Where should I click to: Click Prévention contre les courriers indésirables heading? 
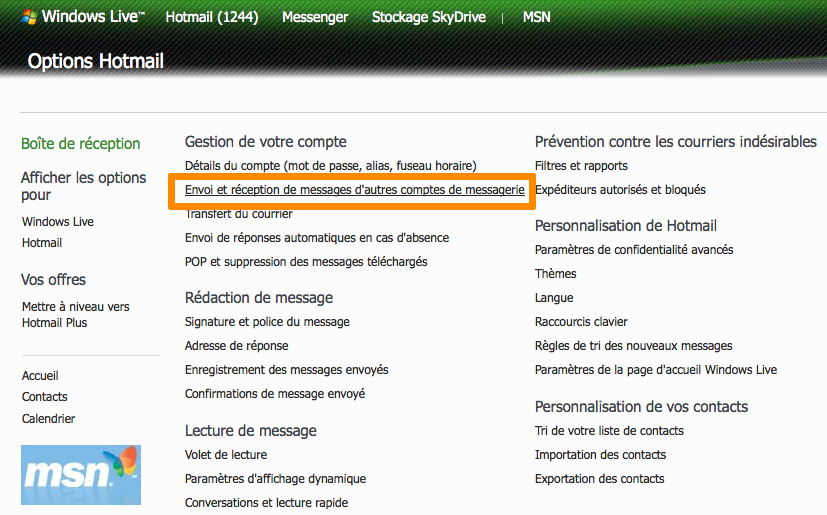[676, 141]
